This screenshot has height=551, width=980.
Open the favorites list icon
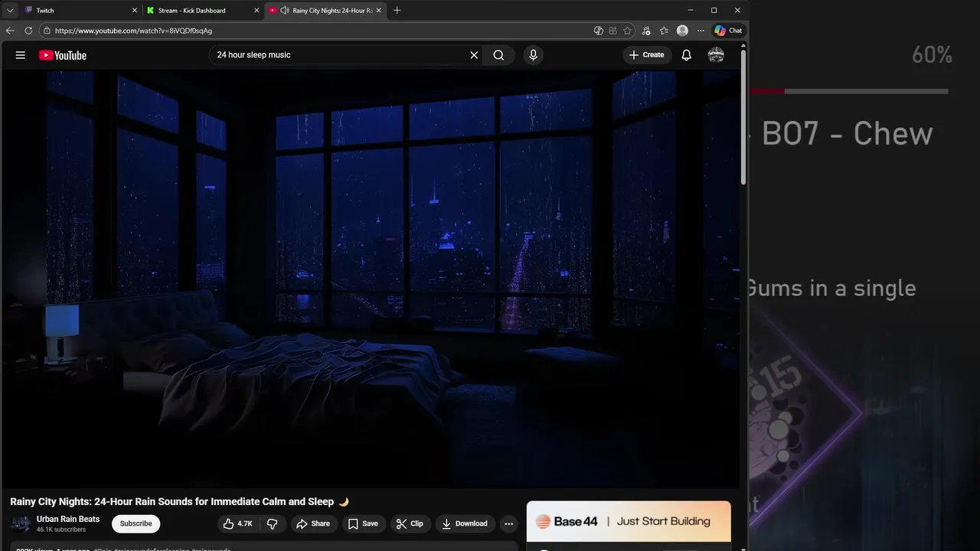663,31
